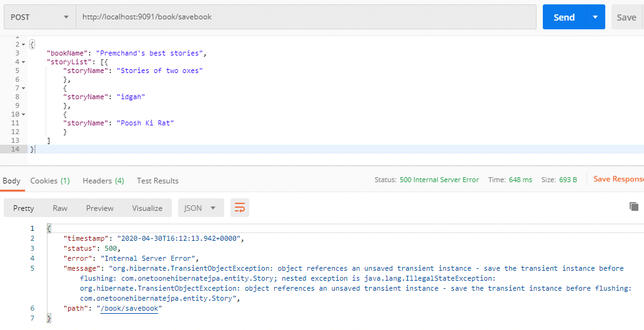Viewport: 644px width, 330px height.
Task: Open the response Headers tab
Action: coord(103,181)
